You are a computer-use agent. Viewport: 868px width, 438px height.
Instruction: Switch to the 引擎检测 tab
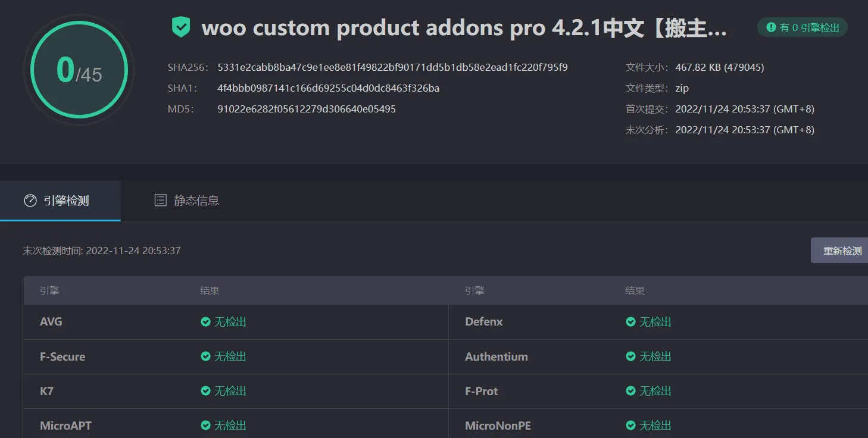[x=60, y=201]
